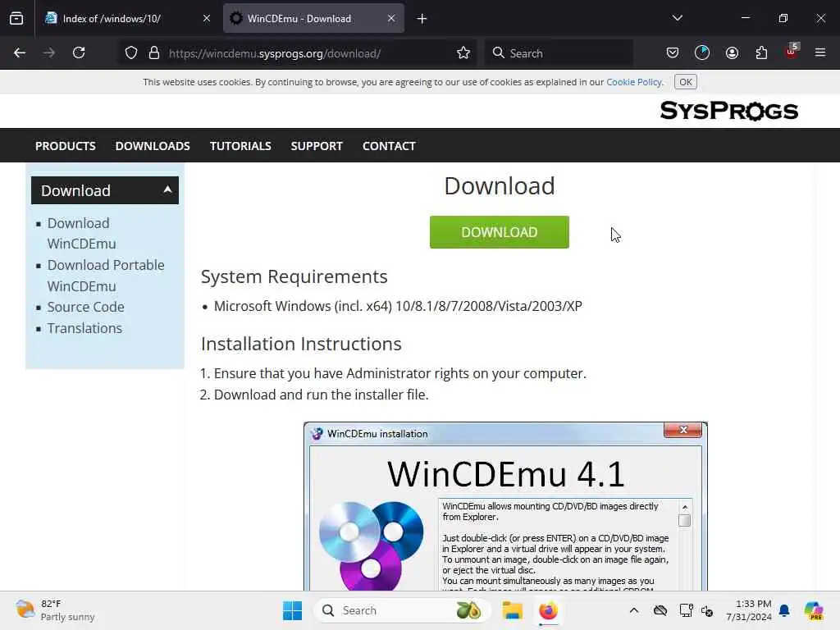The width and height of the screenshot is (840, 630).
Task: Click the green DOWNLOAD button
Action: pos(500,232)
